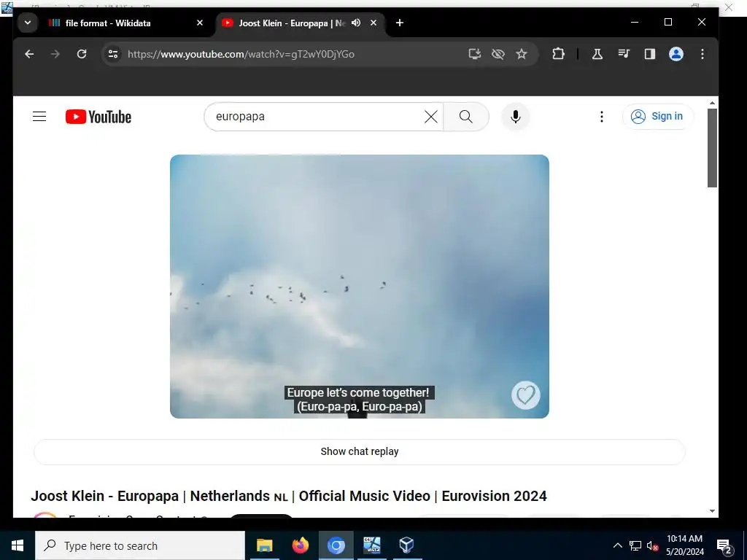The width and height of the screenshot is (747, 560).
Task: Open the Chrome three-dot menu
Action: [703, 54]
